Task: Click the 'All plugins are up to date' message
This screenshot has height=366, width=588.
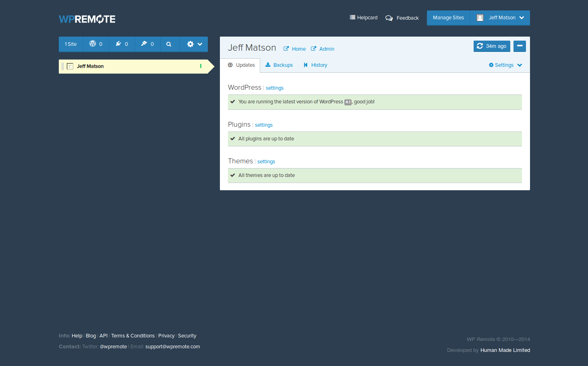Action: (x=266, y=139)
